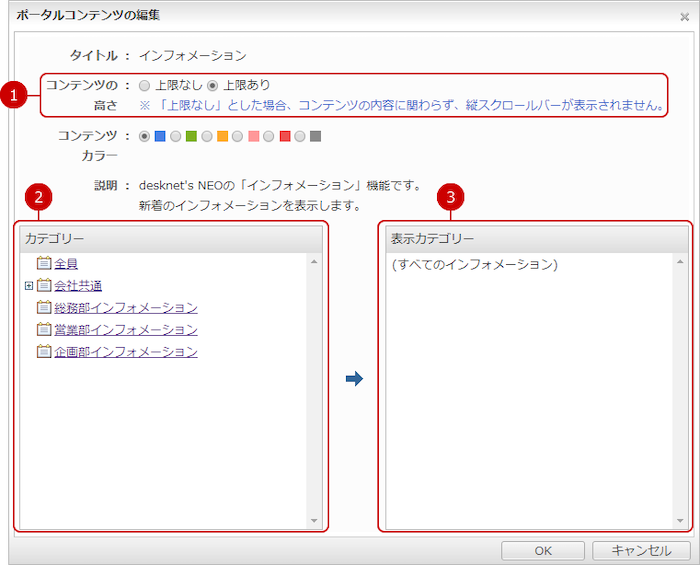Click the 全員 category folder icon
Screen dimensions: 700x565
pos(43,264)
